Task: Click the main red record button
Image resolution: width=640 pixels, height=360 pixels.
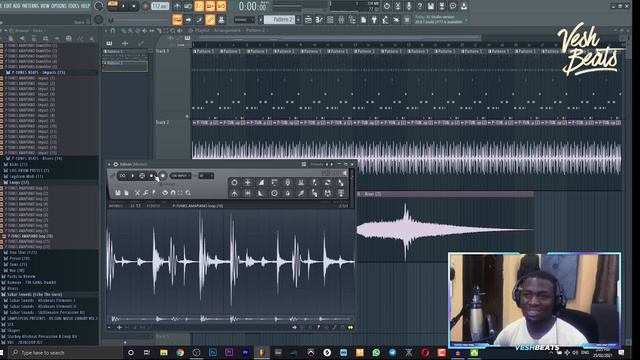Action: click(x=145, y=6)
